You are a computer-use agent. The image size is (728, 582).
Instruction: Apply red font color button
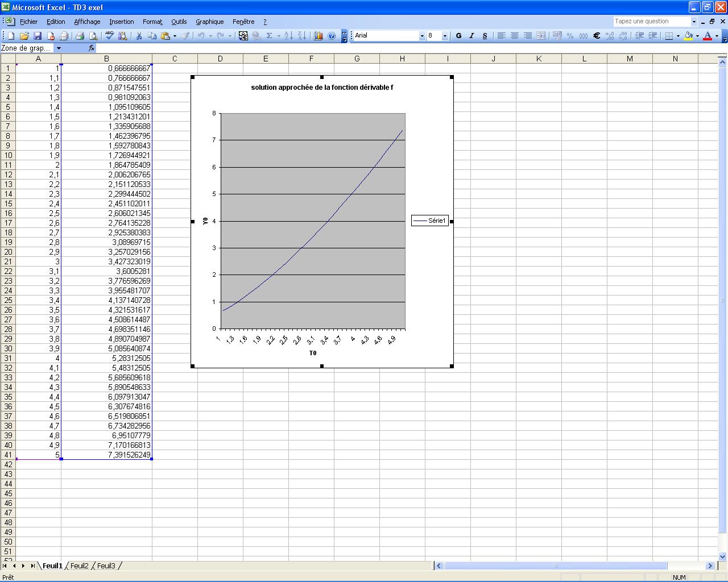708,36
